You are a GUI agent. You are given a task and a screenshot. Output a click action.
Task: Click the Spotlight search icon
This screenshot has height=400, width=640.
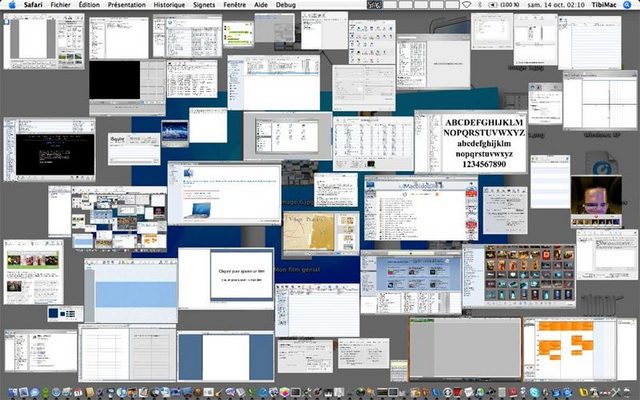(x=627, y=5)
